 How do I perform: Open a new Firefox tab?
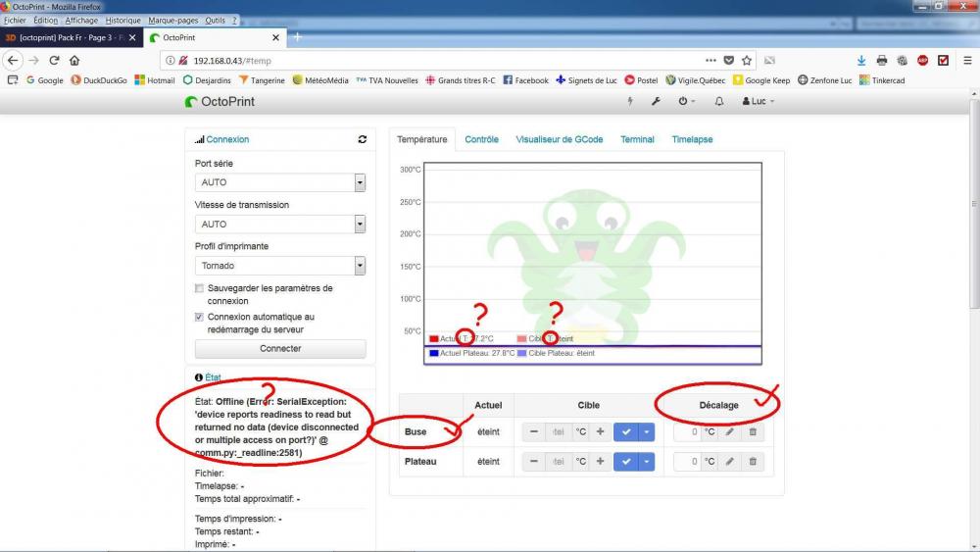pos(298,37)
